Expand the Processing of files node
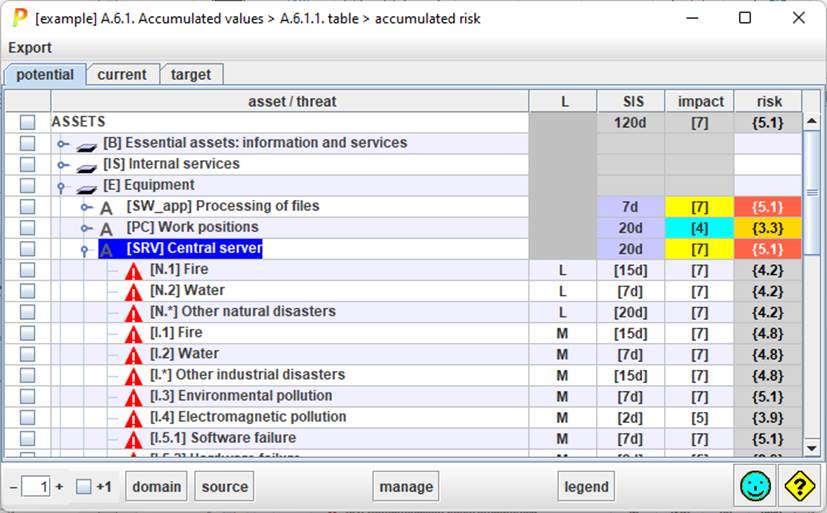The height and width of the screenshot is (513, 827). pyautogui.click(x=86, y=207)
